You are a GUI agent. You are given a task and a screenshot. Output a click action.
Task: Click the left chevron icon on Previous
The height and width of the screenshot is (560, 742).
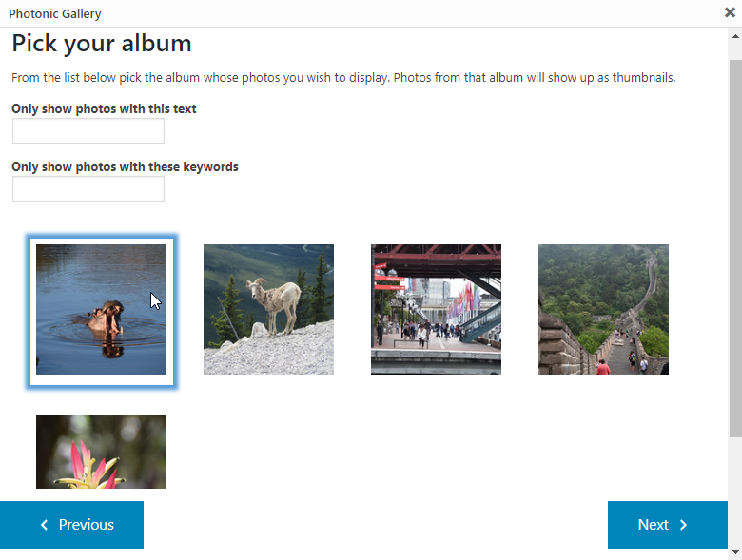click(x=44, y=525)
